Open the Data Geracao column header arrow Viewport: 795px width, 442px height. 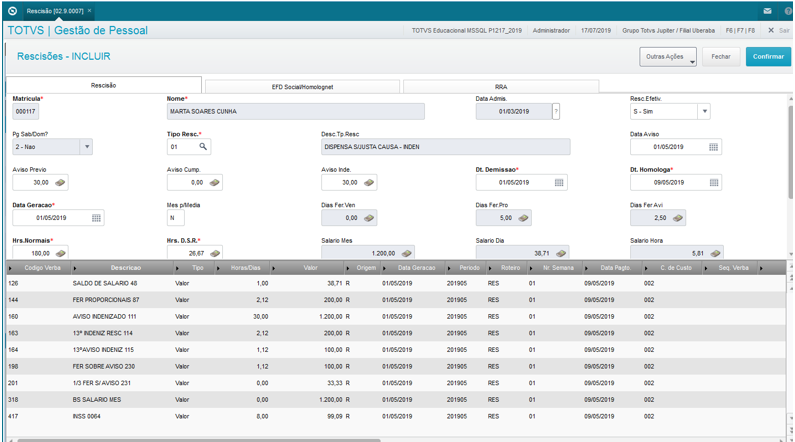point(385,268)
